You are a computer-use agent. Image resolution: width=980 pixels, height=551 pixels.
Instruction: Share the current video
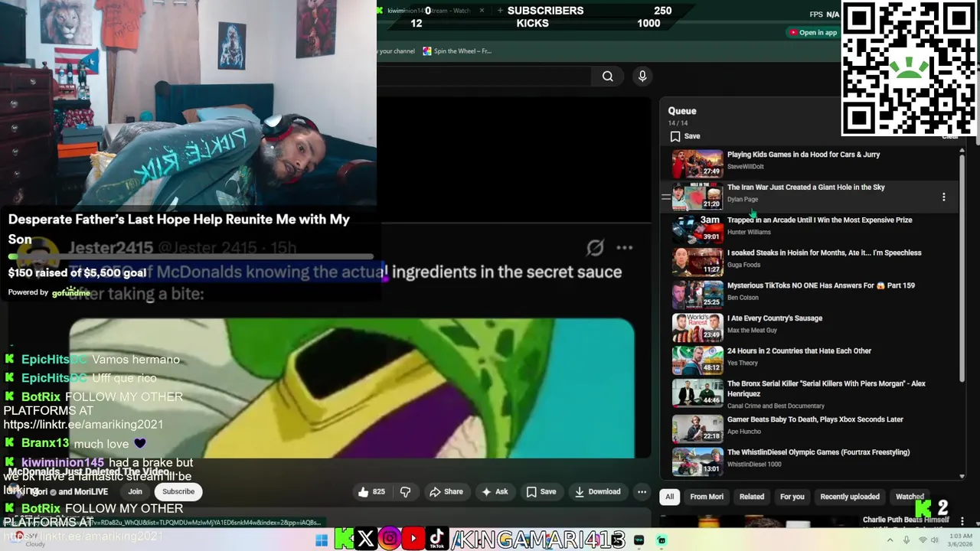pyautogui.click(x=446, y=491)
